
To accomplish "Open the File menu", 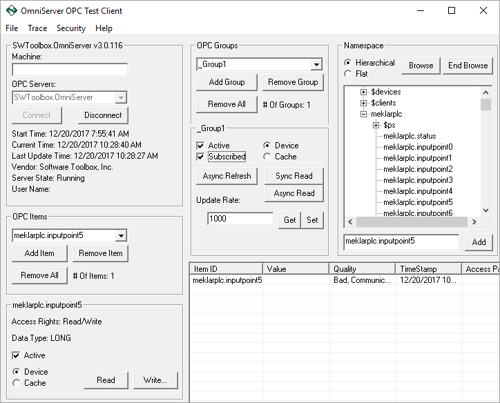I will tap(12, 28).
